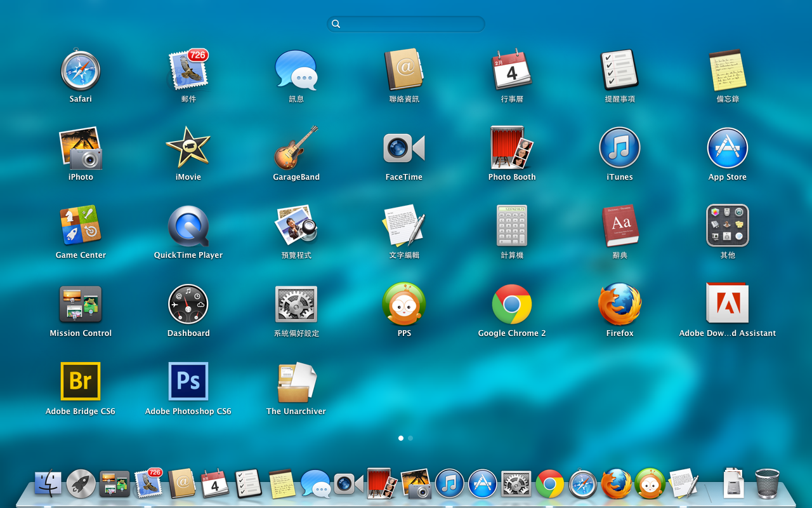Open iTunes in Launchpad grid
This screenshot has height=508, width=812.
coord(620,148)
